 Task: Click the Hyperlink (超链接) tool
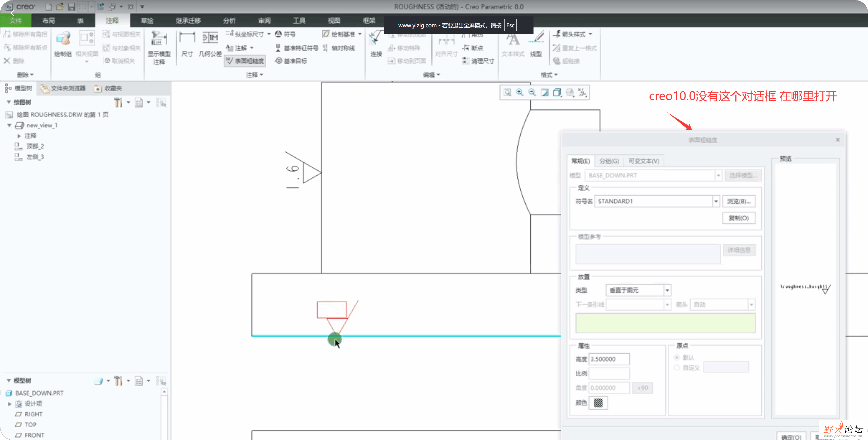(566, 61)
